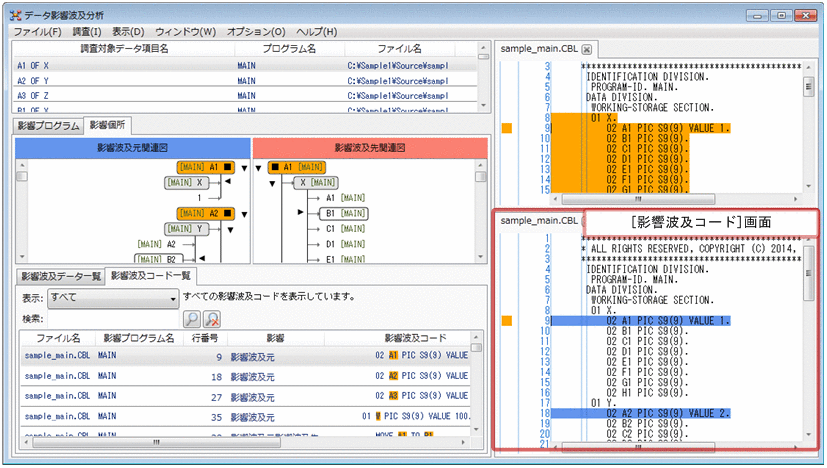Open the ヘルプ(H) menu

pos(316,32)
